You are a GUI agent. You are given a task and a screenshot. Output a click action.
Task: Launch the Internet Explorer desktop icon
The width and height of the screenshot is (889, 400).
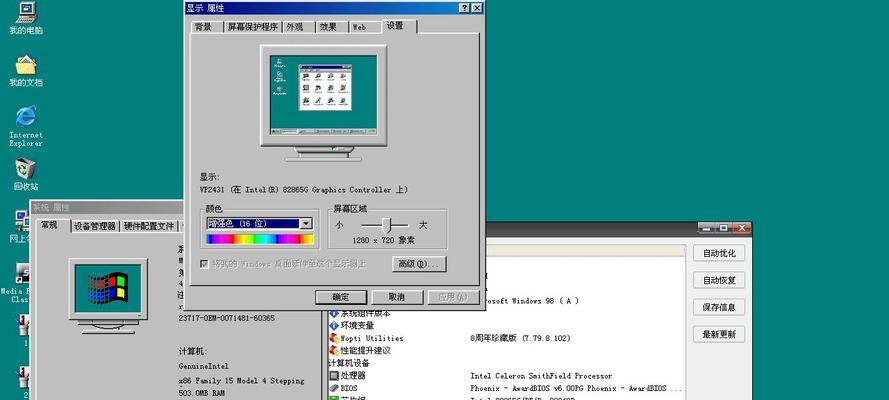(26, 116)
